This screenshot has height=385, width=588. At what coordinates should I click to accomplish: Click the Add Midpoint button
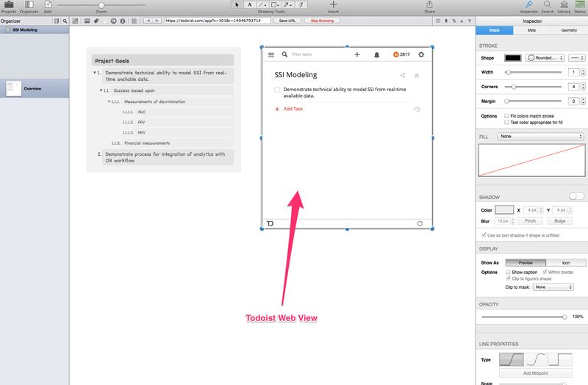(x=536, y=373)
